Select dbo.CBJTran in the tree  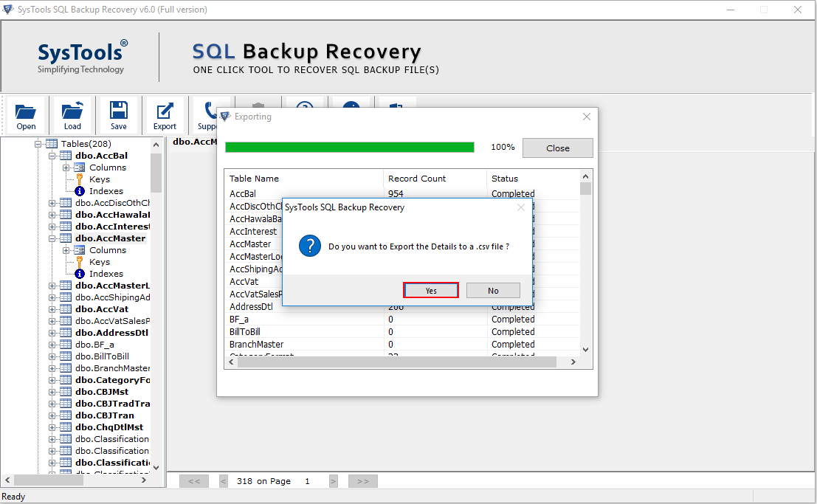104,415
